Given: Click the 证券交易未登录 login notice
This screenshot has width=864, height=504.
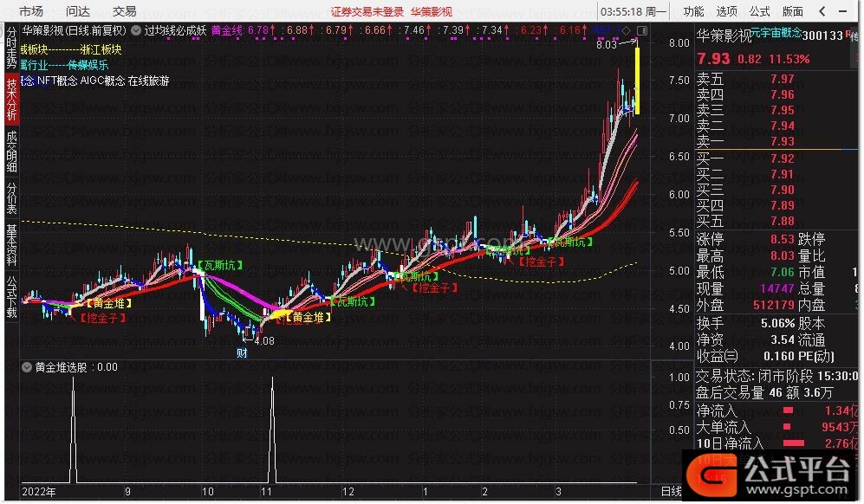Looking at the screenshot, I should pyautogui.click(x=367, y=11).
